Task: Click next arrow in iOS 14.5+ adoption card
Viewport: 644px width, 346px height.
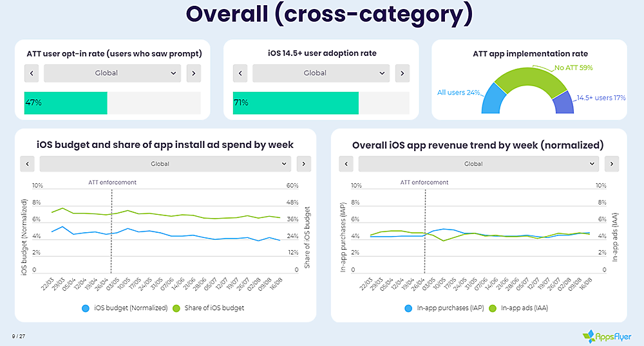Action: (402, 73)
